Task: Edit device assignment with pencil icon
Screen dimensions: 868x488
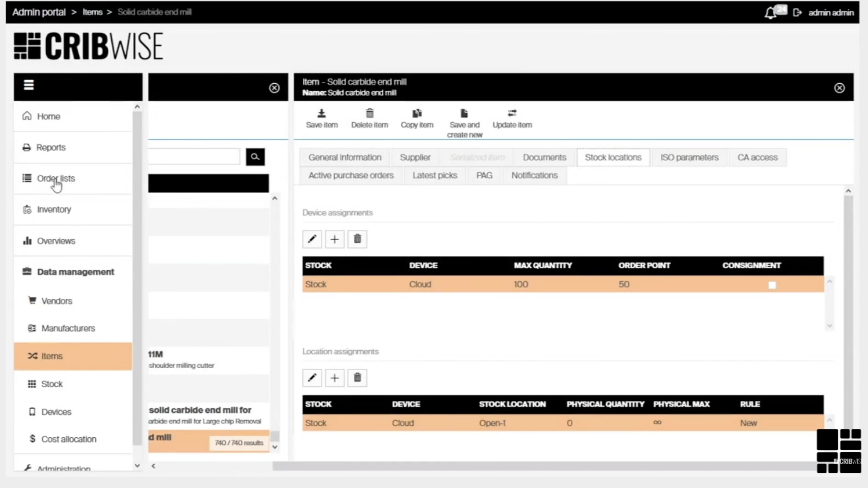Action: (x=312, y=239)
